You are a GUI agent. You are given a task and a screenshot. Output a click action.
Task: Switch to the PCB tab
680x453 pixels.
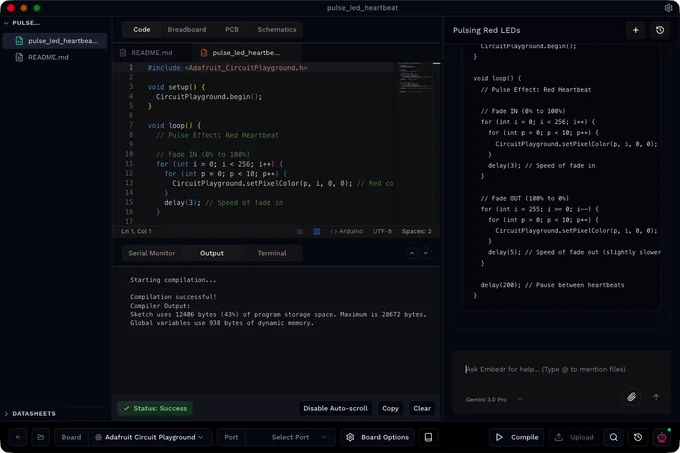pyautogui.click(x=232, y=29)
